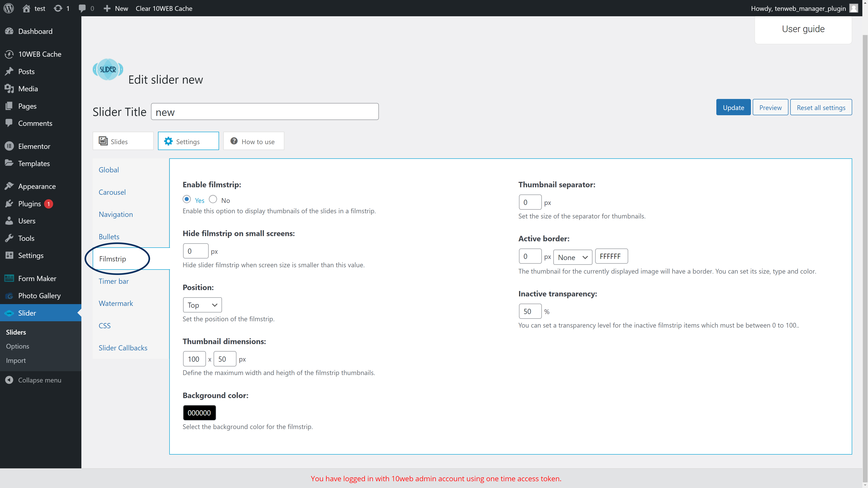Click the Update button
The height and width of the screenshot is (488, 868).
click(x=733, y=108)
